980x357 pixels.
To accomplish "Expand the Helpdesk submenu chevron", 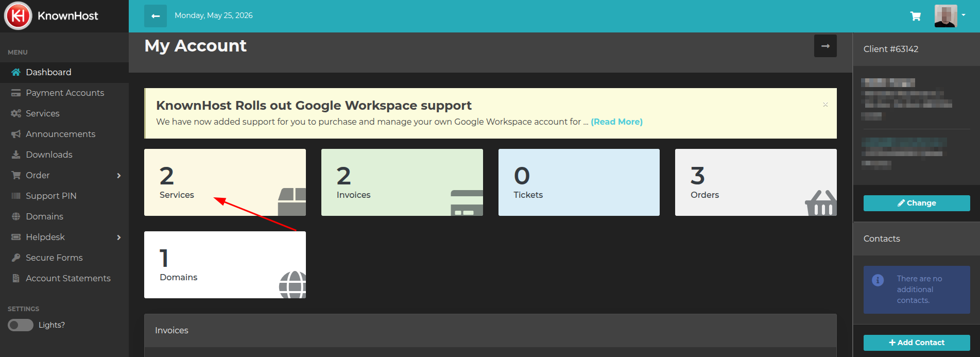I will [119, 237].
